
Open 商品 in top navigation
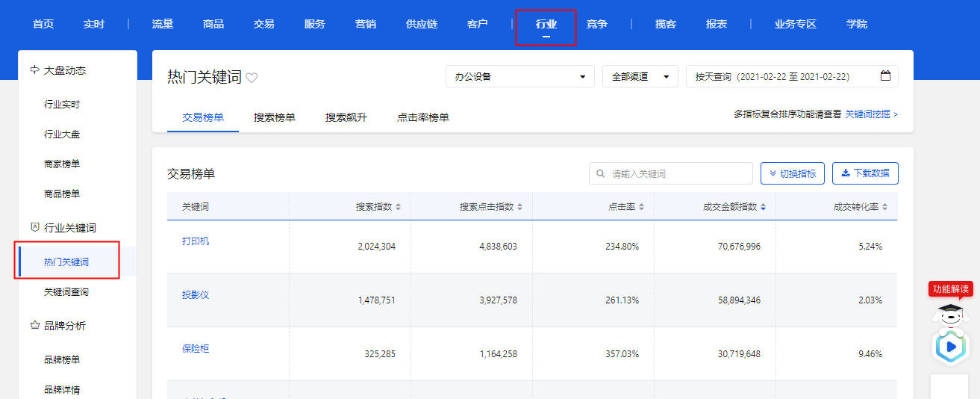(213, 24)
